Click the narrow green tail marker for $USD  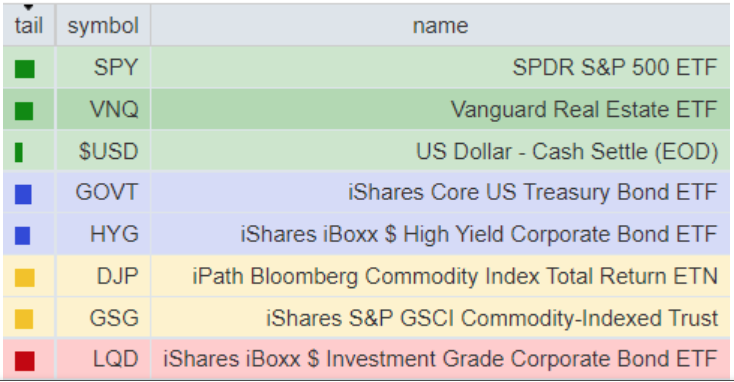[x=19, y=153]
